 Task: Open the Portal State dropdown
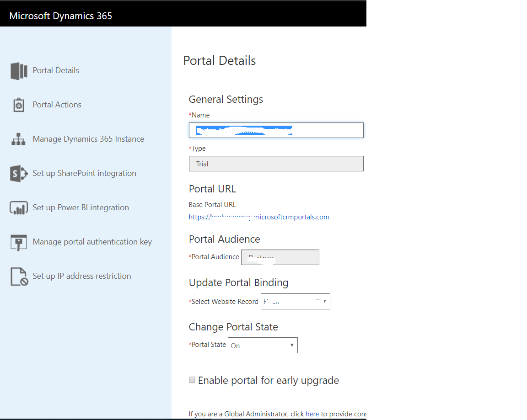point(263,346)
